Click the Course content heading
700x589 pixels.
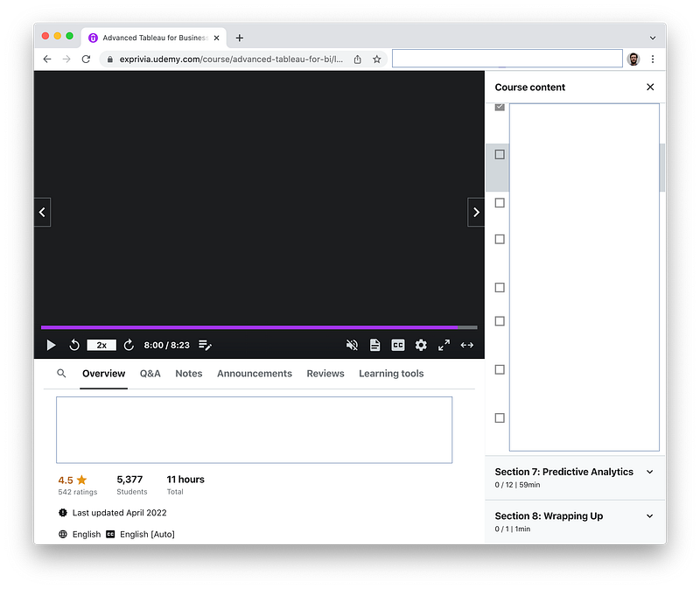pos(530,87)
